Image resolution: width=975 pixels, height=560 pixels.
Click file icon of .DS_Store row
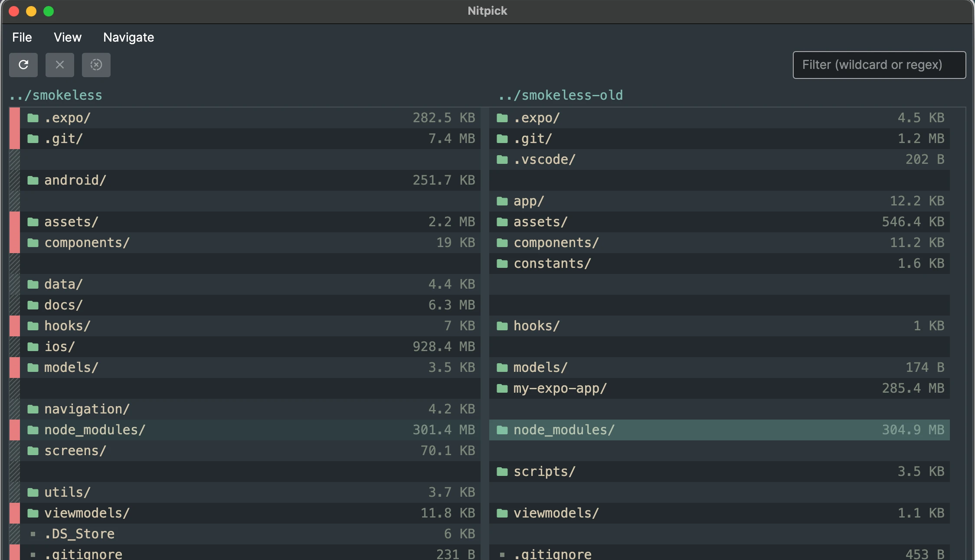33,534
